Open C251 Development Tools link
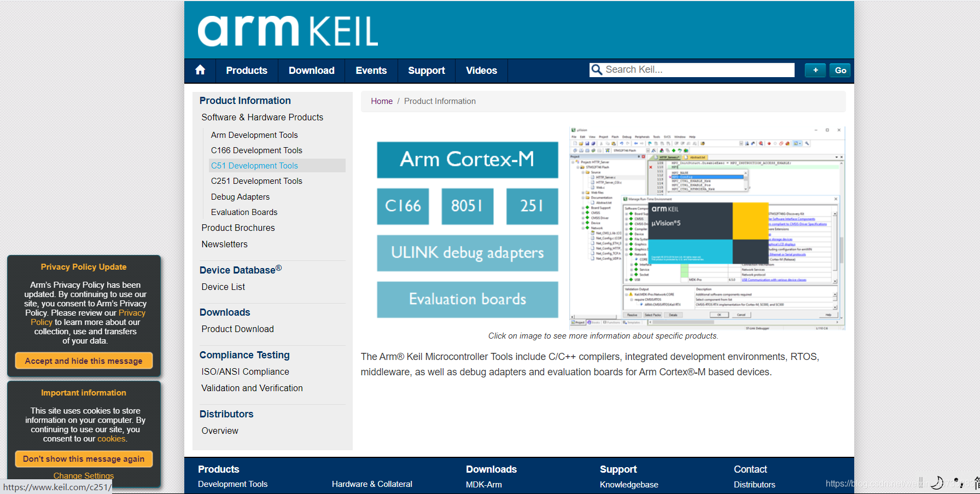980x494 pixels. [x=256, y=181]
